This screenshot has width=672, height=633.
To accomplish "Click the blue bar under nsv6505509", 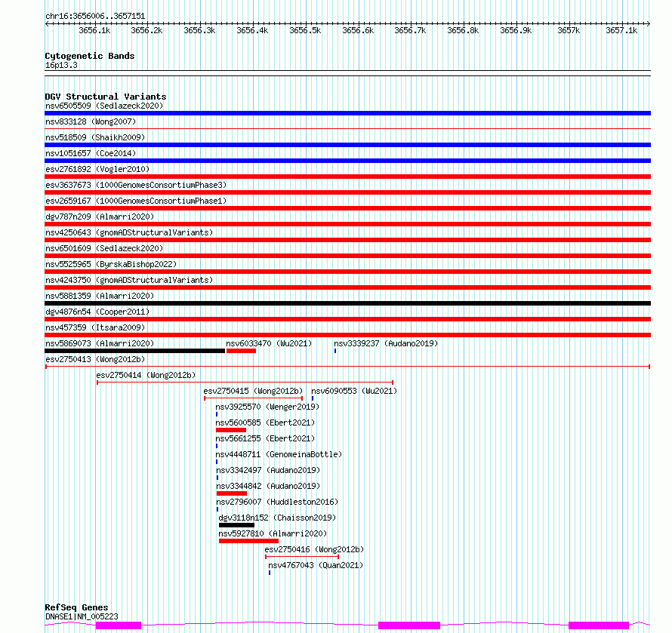I will (347, 113).
